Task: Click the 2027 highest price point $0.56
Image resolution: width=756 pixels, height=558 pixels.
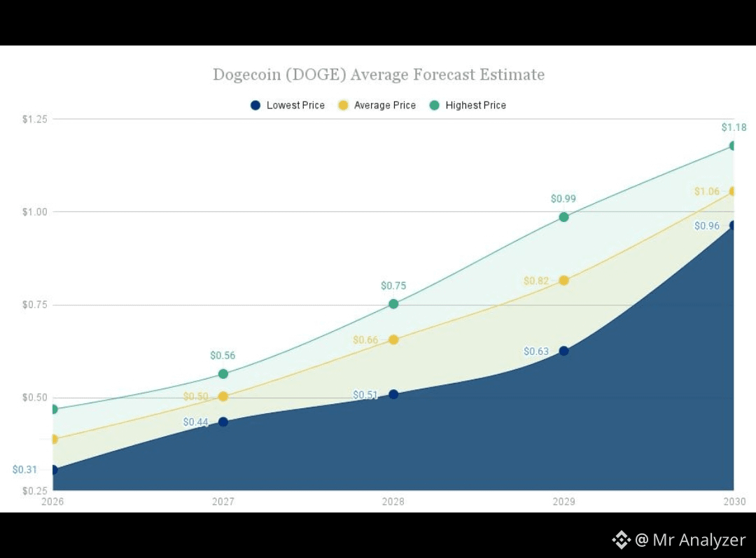Action: (x=223, y=374)
